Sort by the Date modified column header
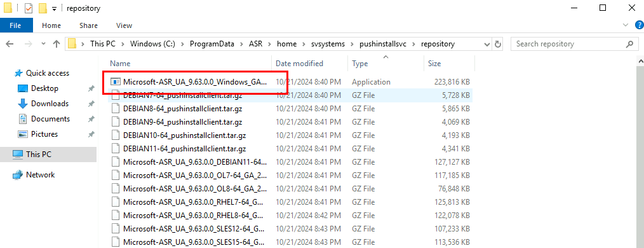 click(x=310, y=64)
